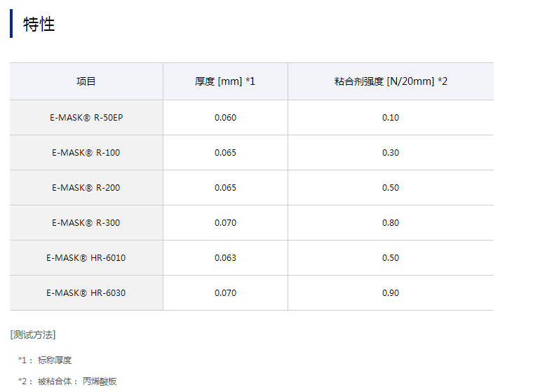Viewport: 533px width, 392px height.
Task: Click the [测试方法] label below the table
Action: tap(33, 334)
